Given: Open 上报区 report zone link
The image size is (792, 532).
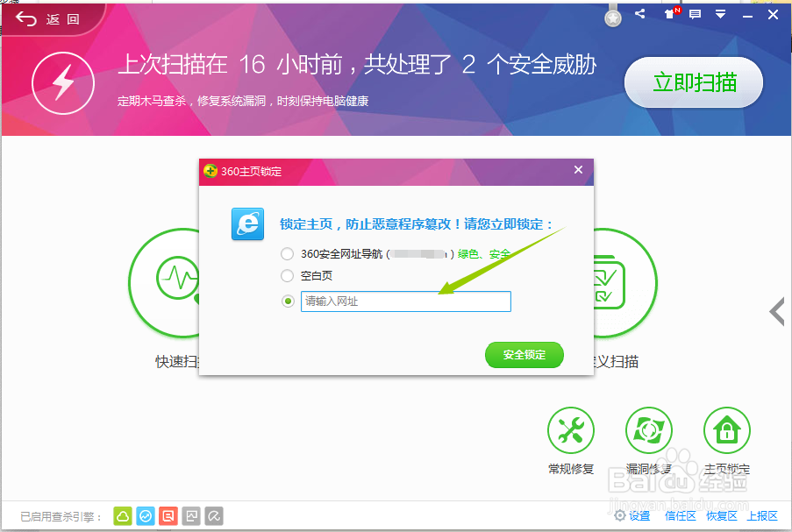Looking at the screenshot, I should coord(762,516).
